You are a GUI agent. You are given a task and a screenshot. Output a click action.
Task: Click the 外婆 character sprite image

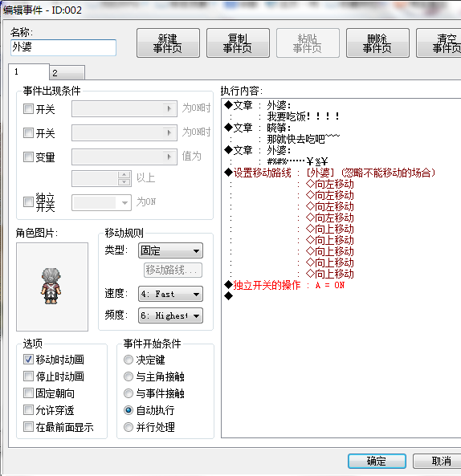point(52,287)
